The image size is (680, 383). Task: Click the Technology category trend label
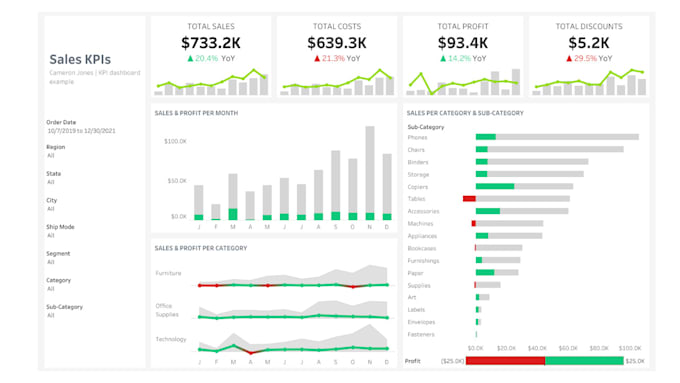click(x=171, y=339)
